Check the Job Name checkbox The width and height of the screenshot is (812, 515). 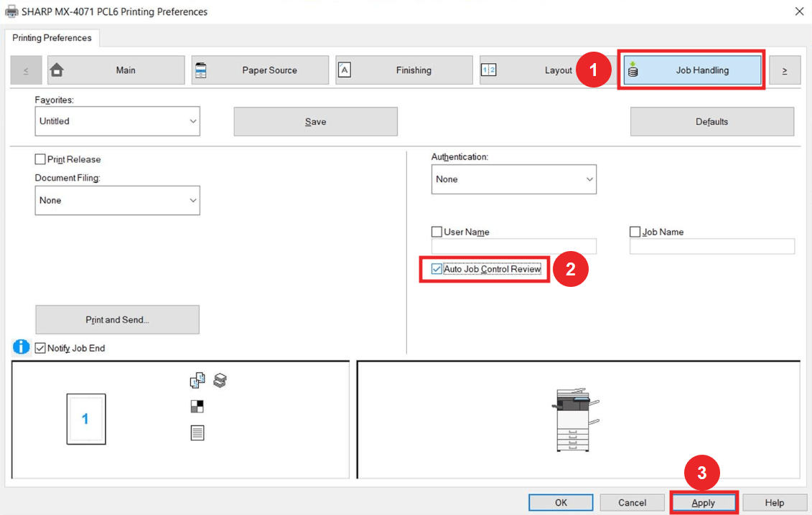click(635, 232)
